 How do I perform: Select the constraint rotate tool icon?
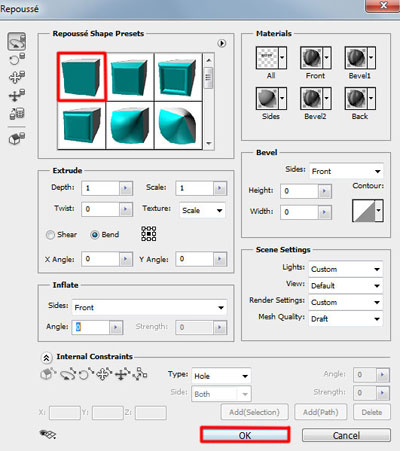(x=68, y=375)
